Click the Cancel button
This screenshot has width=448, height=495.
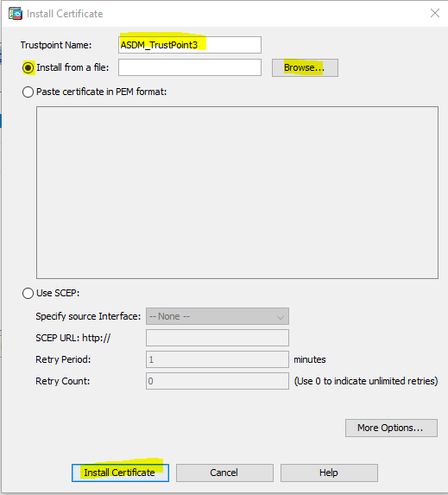click(x=224, y=473)
